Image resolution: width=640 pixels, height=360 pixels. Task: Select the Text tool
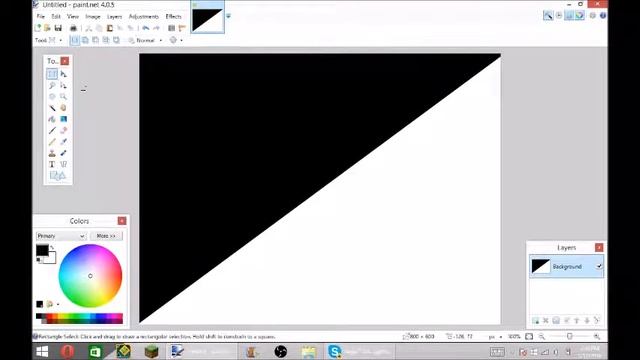(52, 164)
